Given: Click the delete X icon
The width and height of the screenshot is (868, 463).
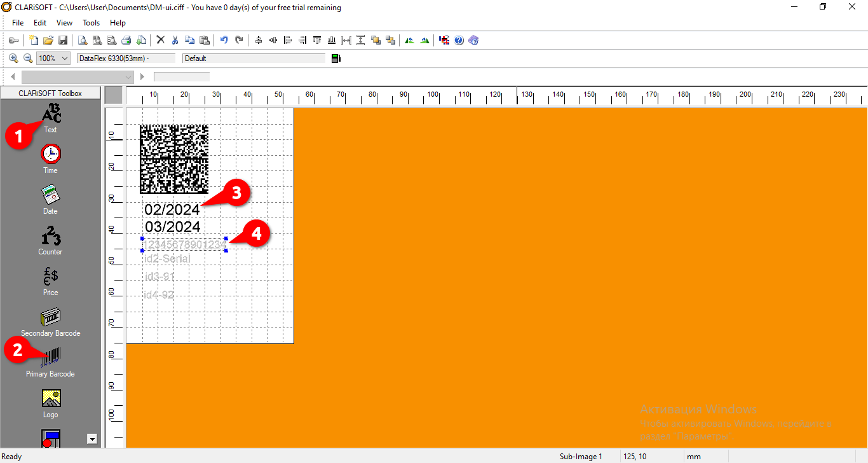Looking at the screenshot, I should point(160,40).
